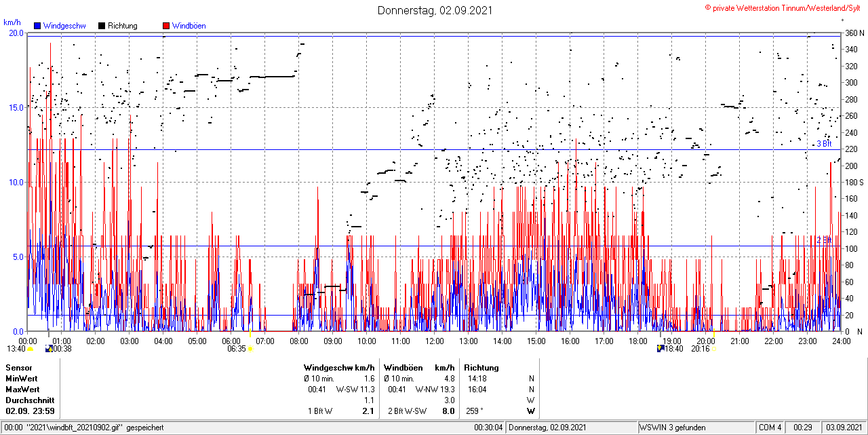The height and width of the screenshot is (435, 868).
Task: Click the 'Windgeschw km/h' column header
Action: pos(340,368)
